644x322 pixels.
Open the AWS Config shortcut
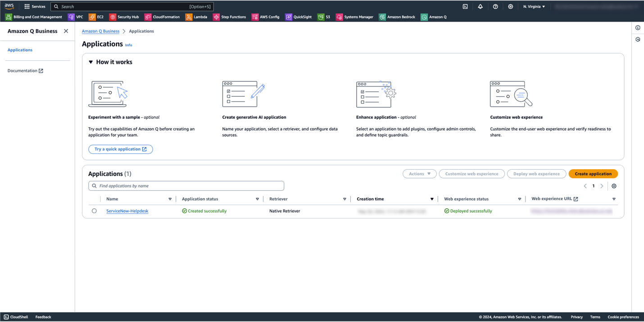point(266,17)
